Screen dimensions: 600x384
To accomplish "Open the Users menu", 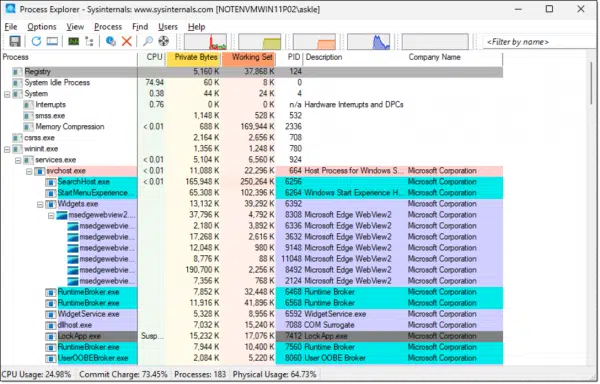I will [x=168, y=27].
